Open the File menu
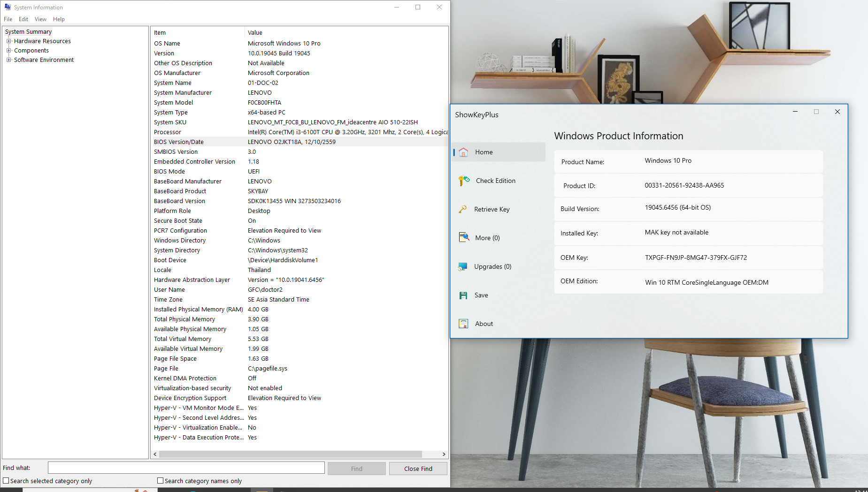 click(8, 19)
